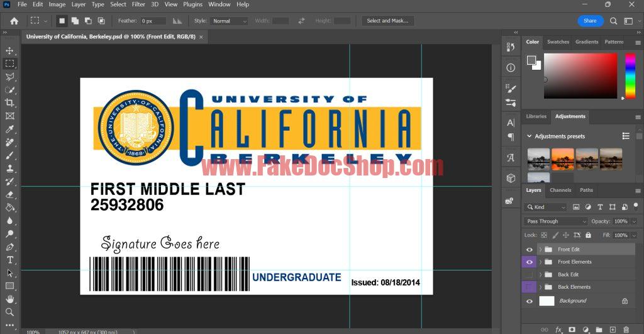Expand the Front Edit group
The width and height of the screenshot is (644, 334).
click(540, 249)
